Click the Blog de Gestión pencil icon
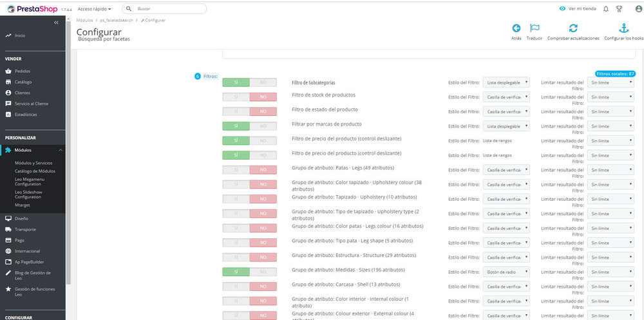644x320 pixels. [x=8, y=273]
